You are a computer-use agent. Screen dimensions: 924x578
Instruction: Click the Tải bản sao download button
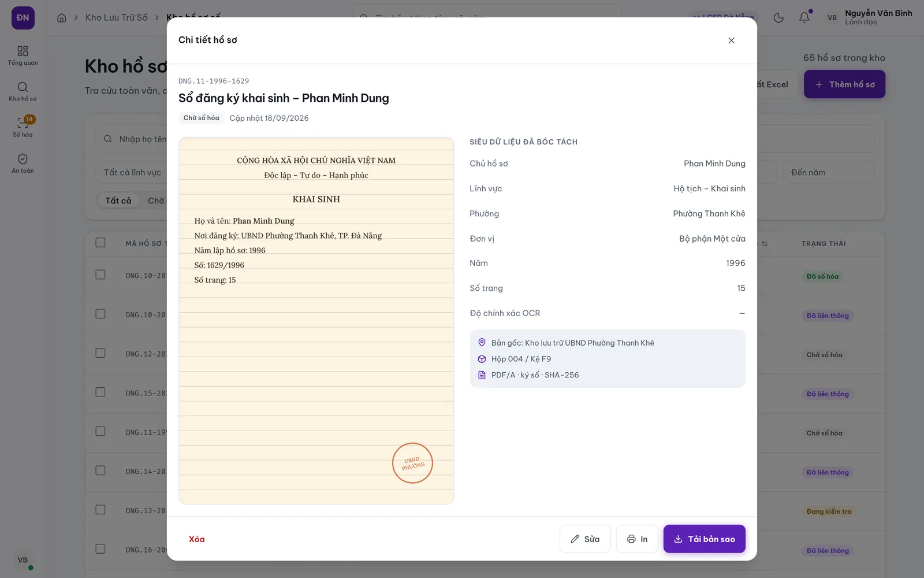704,539
